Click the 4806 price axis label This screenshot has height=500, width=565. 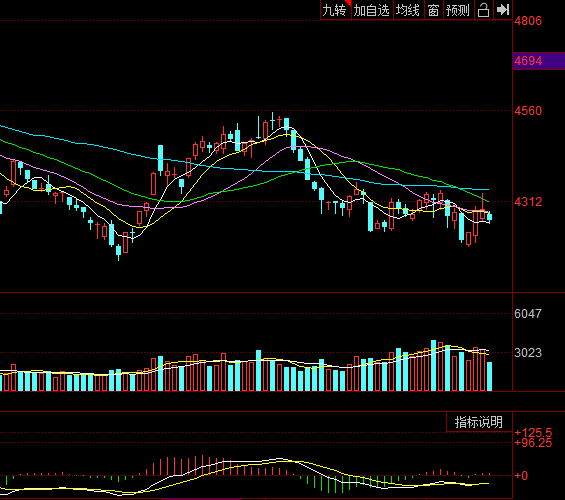(528, 21)
